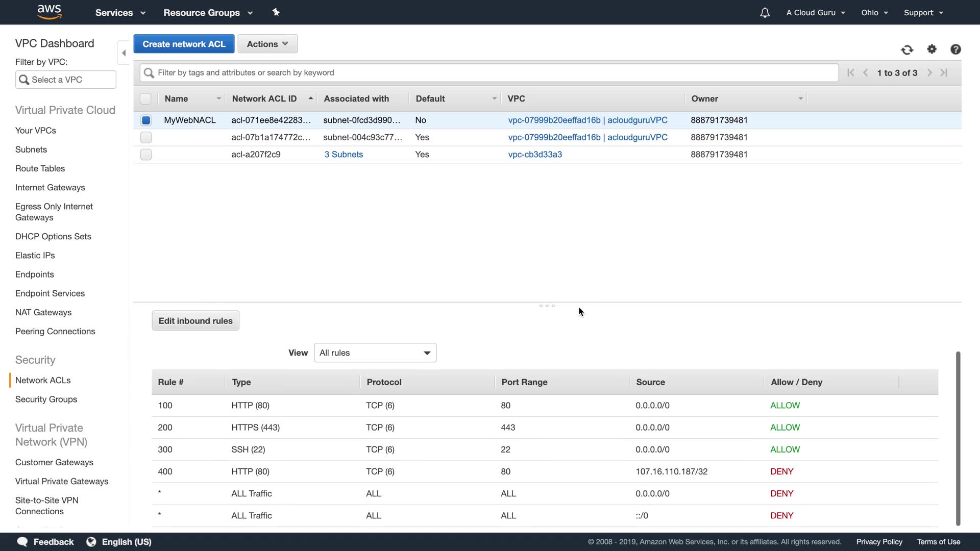
Task: Open the 3 Subnets link
Action: 344,155
